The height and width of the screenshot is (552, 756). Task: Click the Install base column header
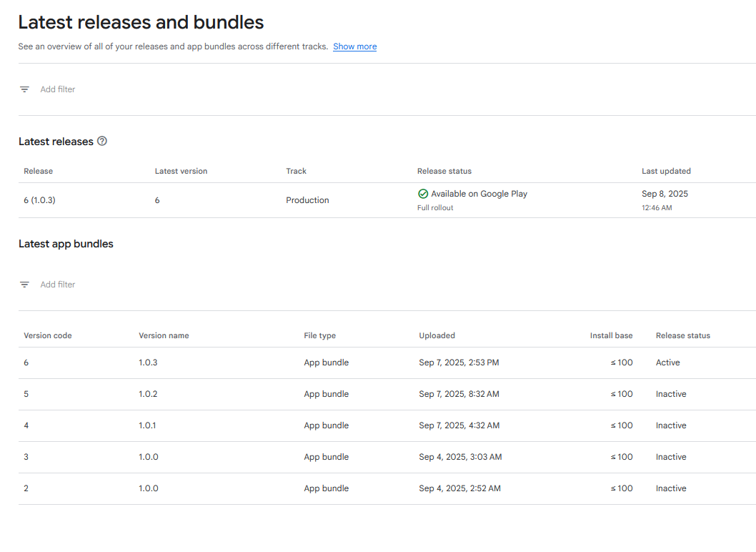(x=612, y=336)
